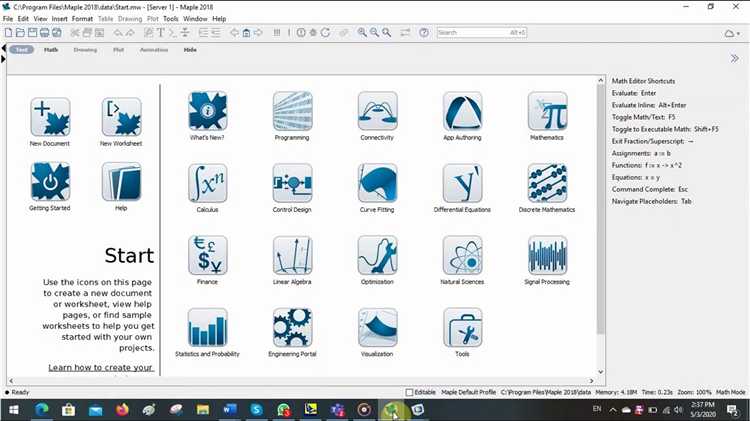Toggle the Editable checkbox
The image size is (750, 421).
coord(409,392)
